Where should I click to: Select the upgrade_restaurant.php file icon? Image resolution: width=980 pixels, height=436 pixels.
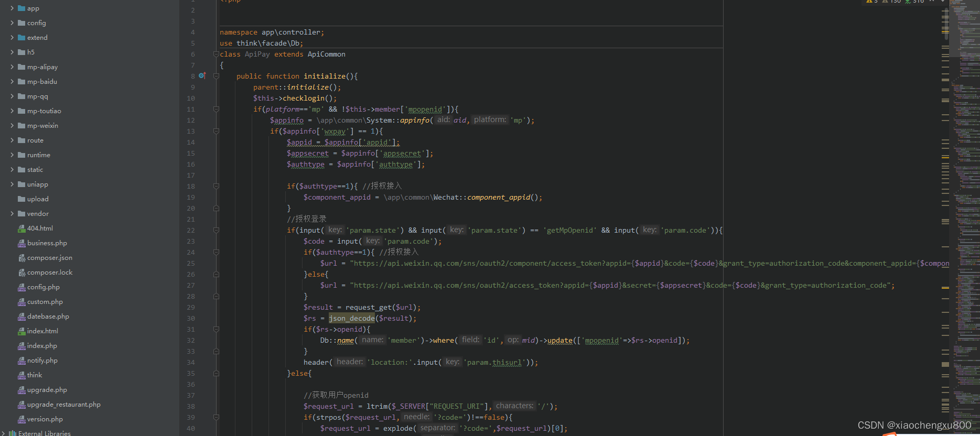(21, 405)
